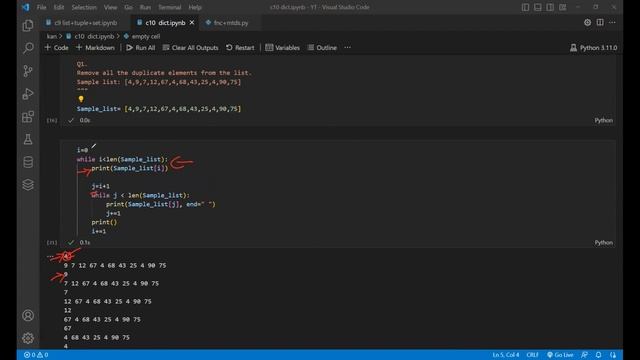Open the output cell ellipsis menu

(50, 256)
